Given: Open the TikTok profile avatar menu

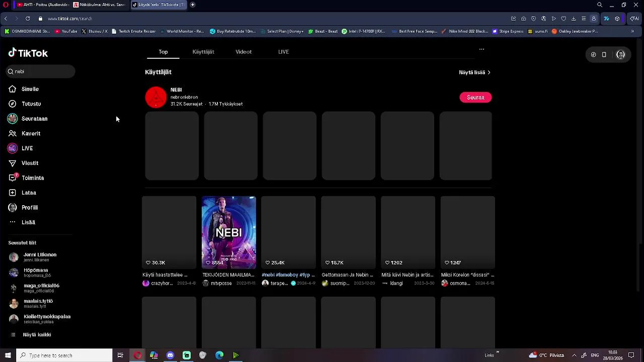Looking at the screenshot, I should click(620, 55).
